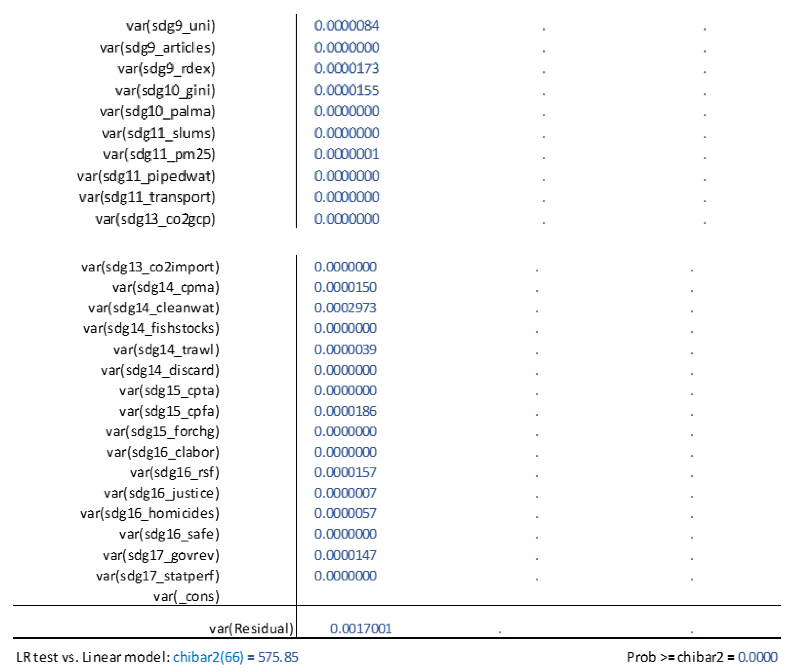Viewport: 794px width, 672px height.
Task: Click the var(sdg14_fishstocks) label
Action: (151, 328)
